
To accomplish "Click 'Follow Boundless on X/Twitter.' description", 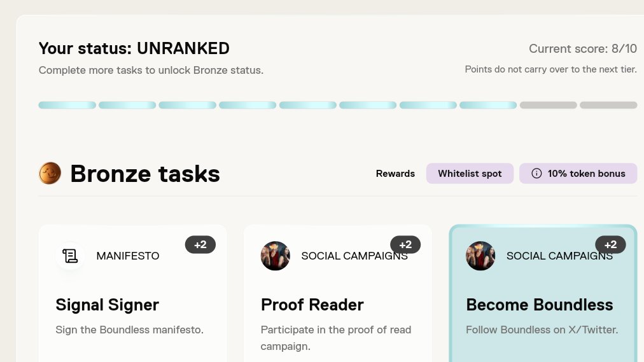I will (x=542, y=330).
